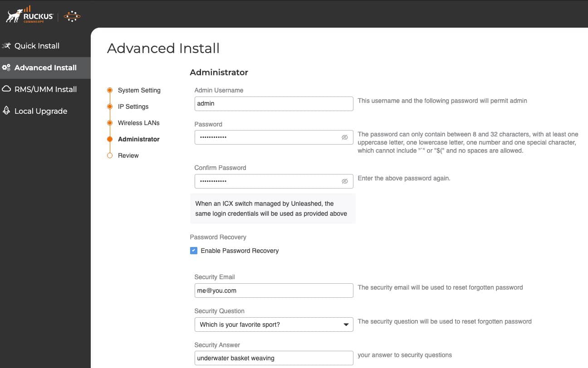The image size is (588, 368).
Task: Click the Password Recovery label
Action: (x=218, y=237)
